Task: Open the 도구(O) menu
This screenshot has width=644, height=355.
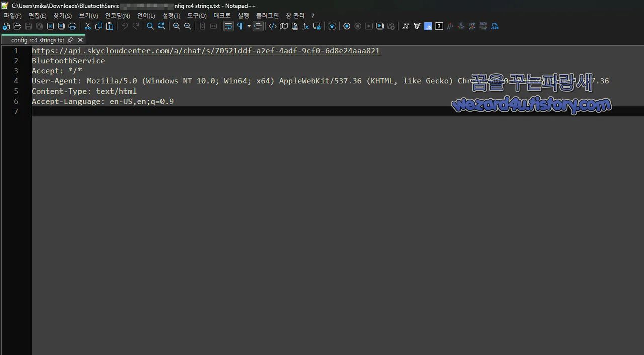Action: (x=197, y=16)
